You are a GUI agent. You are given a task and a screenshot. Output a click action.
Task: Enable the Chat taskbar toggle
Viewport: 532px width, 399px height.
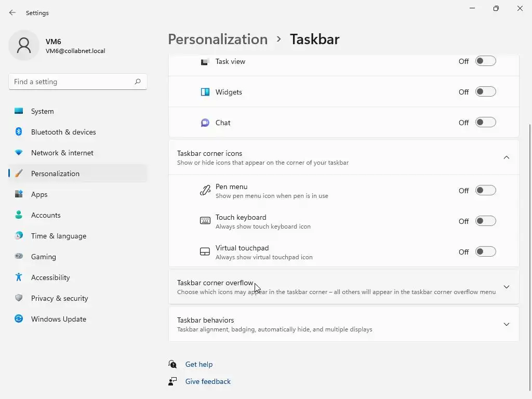pos(486,123)
